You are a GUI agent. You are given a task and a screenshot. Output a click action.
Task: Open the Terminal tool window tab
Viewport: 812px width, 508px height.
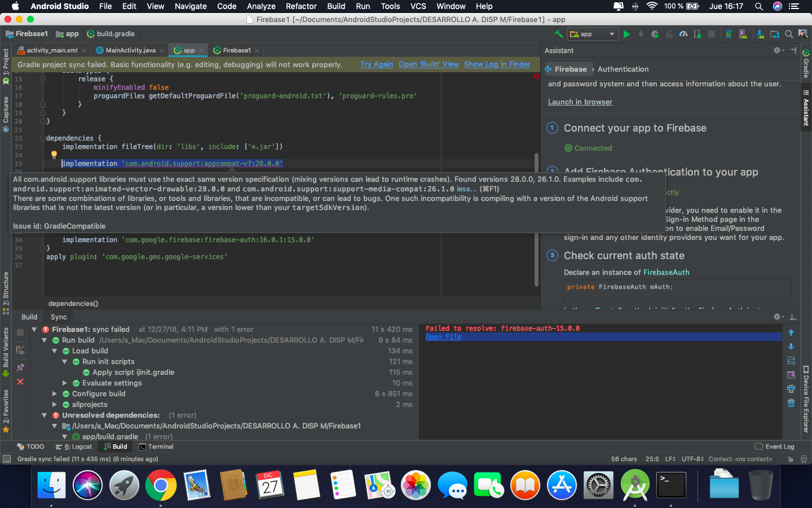click(156, 446)
